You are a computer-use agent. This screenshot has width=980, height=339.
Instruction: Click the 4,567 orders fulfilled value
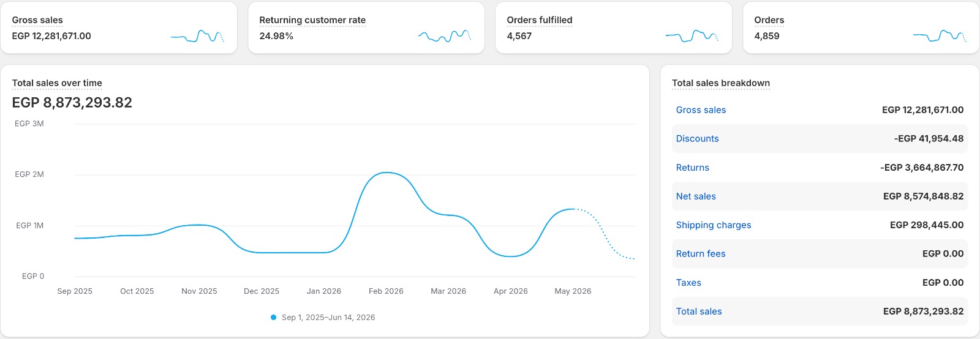tap(519, 36)
